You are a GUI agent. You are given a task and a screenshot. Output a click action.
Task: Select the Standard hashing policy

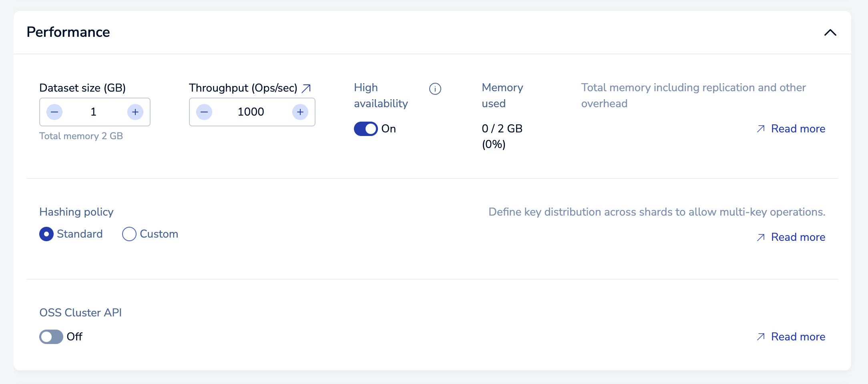click(46, 234)
